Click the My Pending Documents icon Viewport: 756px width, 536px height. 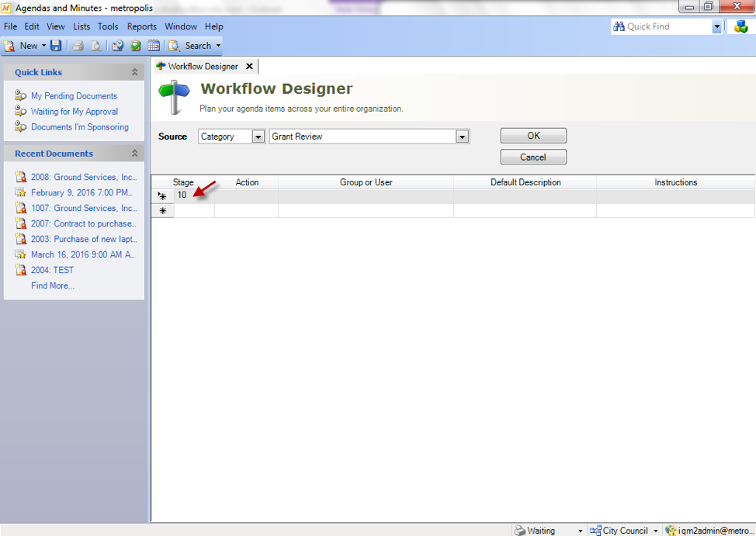[20, 95]
